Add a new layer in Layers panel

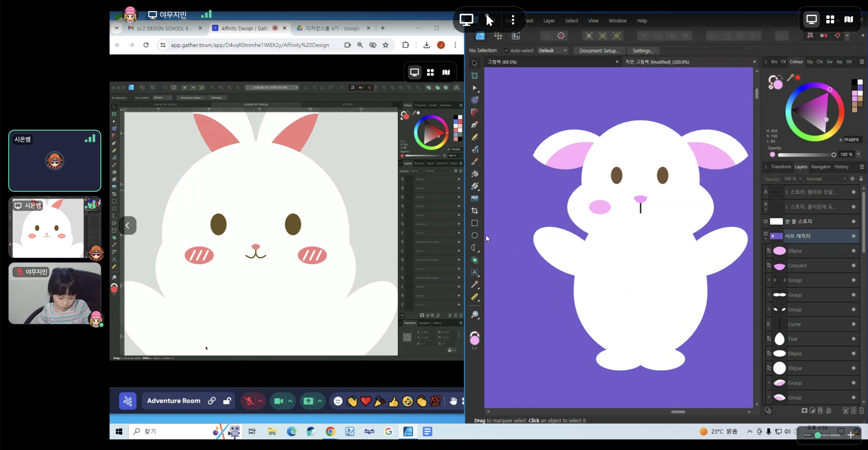click(845, 410)
